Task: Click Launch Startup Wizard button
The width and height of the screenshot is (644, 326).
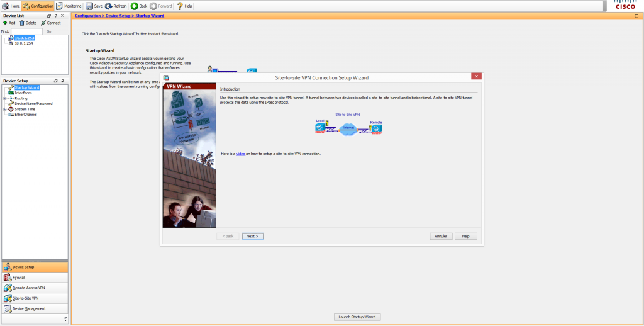Action: point(357,317)
